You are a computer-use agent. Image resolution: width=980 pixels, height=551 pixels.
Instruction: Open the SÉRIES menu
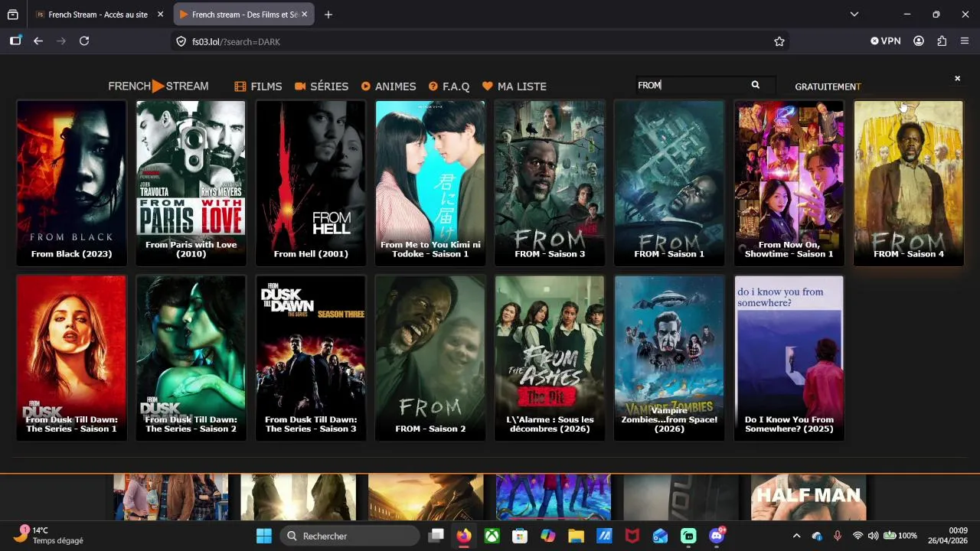coord(322,86)
